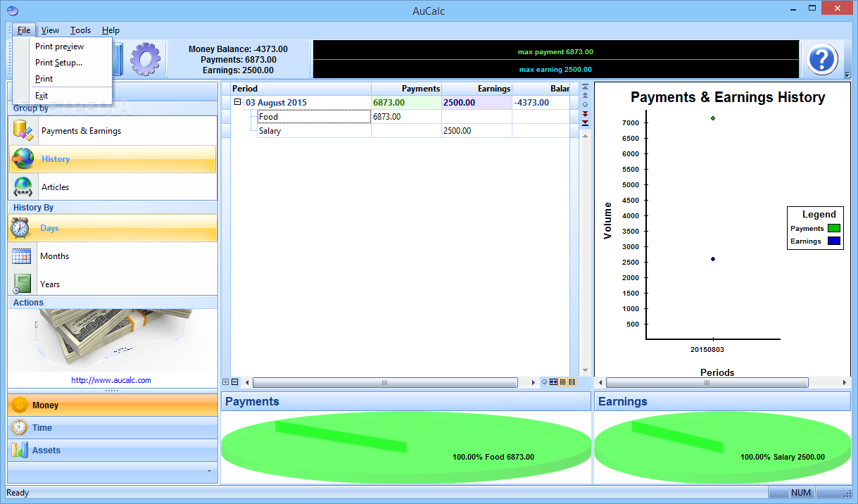Jump to last record red arrow
Screen dimensions: 858x504
585,123
